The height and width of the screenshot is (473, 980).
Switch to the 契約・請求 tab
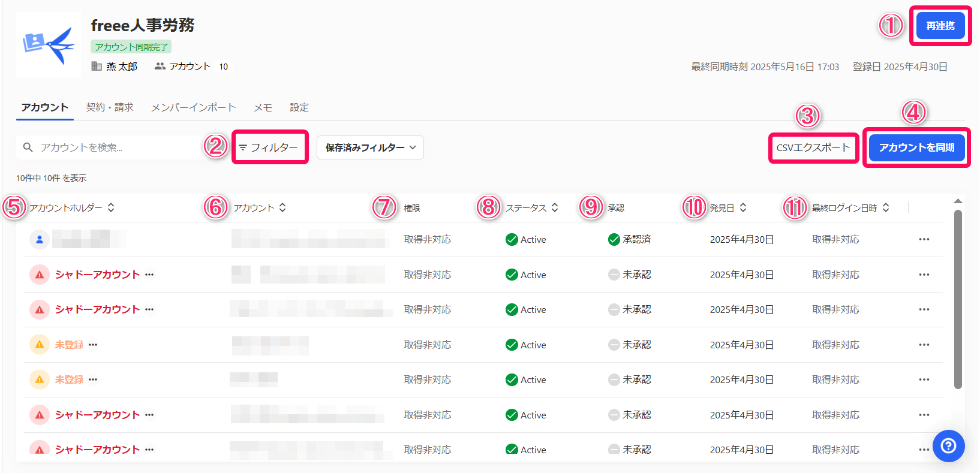click(110, 107)
